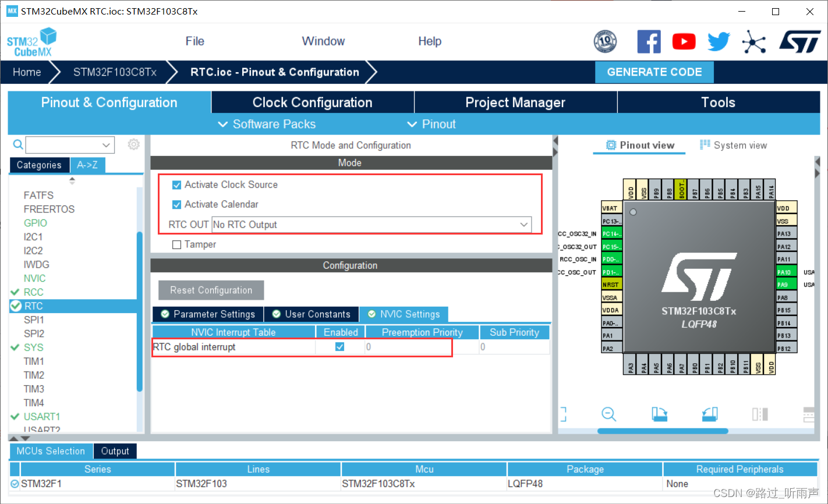Viewport: 828px width, 504px height.
Task: Switch to Clock Configuration tab
Action: point(312,102)
